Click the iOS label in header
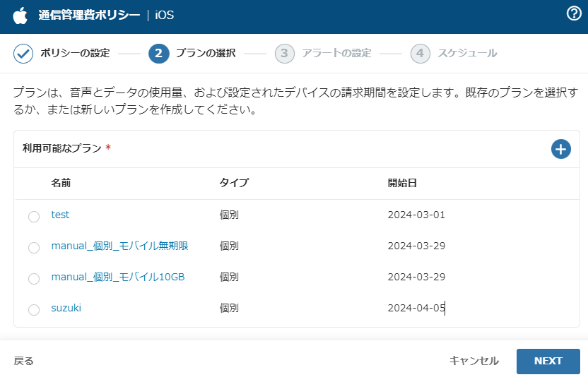 (164, 15)
